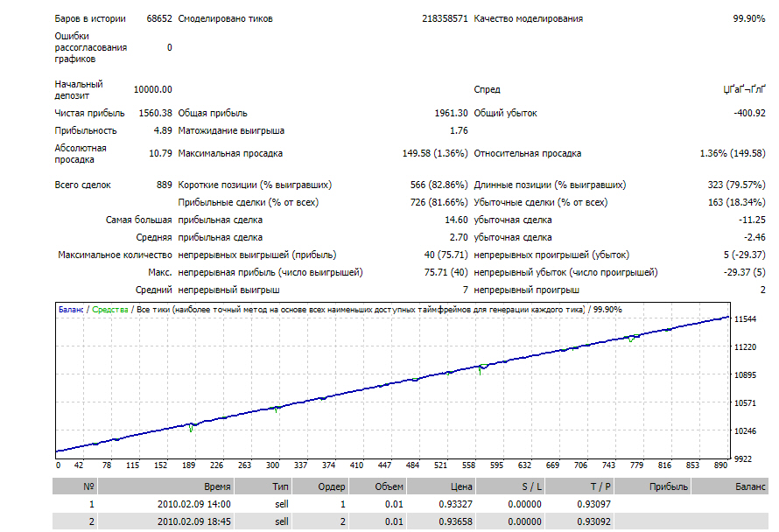The width and height of the screenshot is (779, 532).
Task: Click the modeled ticks value 218358571
Action: (x=445, y=19)
